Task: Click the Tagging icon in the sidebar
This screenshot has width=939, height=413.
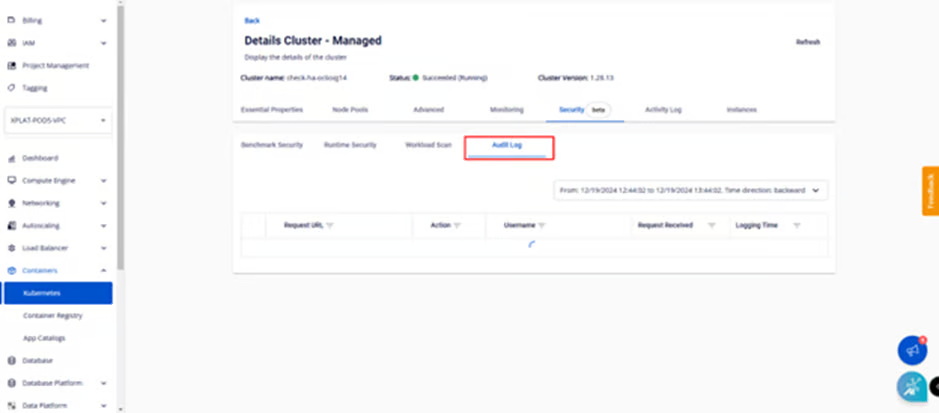Action: coord(12,88)
